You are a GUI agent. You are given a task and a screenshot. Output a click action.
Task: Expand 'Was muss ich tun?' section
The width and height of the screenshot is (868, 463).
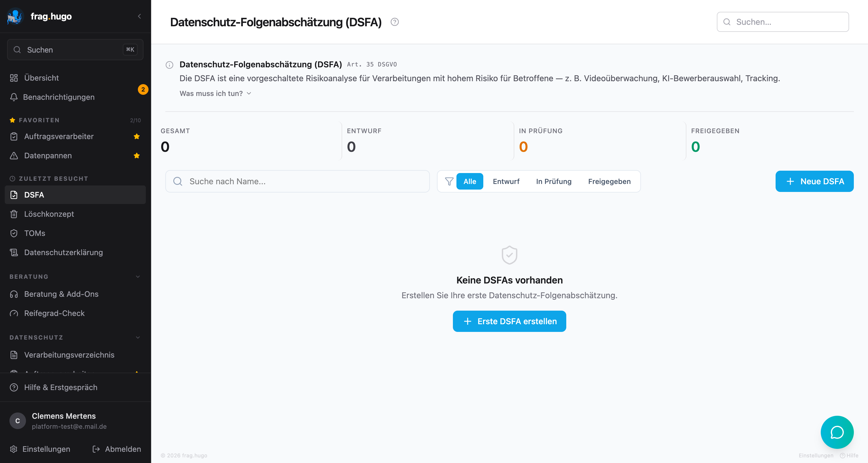(x=215, y=93)
